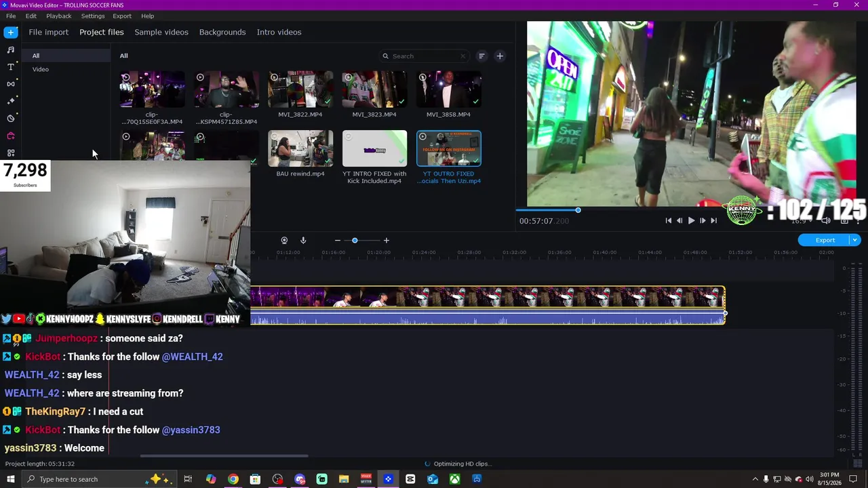The width and height of the screenshot is (868, 488).
Task: Open the Export dropdown arrow
Action: click(x=855, y=240)
